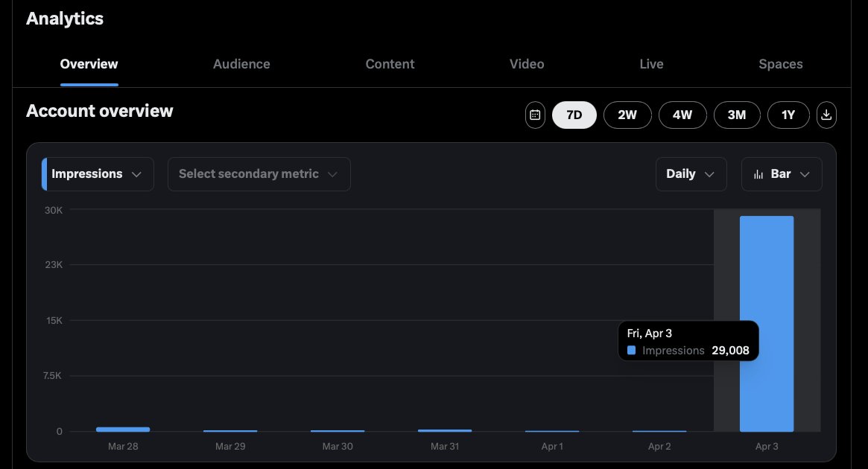
Task: Click the Apr 2 axis label
Action: [659, 447]
